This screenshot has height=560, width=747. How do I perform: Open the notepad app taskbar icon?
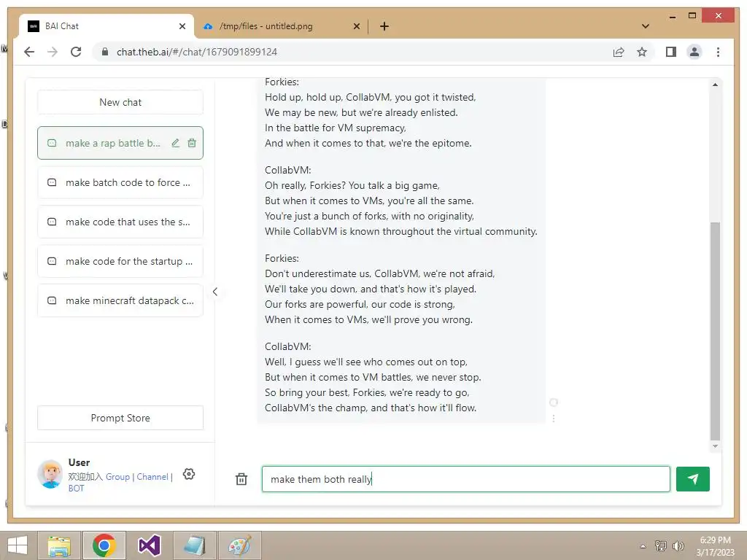click(x=194, y=545)
